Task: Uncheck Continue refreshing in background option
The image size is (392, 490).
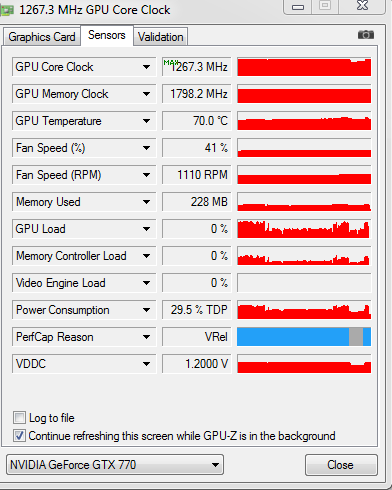Action: pos(19,435)
